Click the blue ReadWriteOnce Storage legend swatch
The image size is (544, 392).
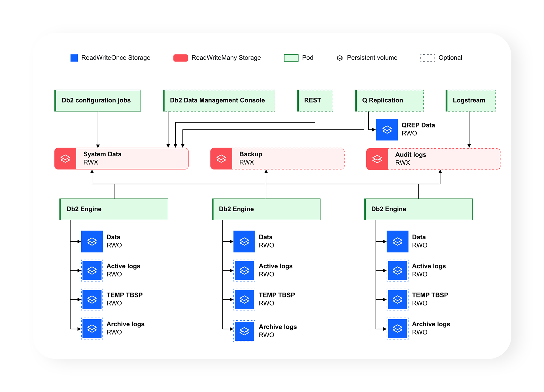click(74, 58)
